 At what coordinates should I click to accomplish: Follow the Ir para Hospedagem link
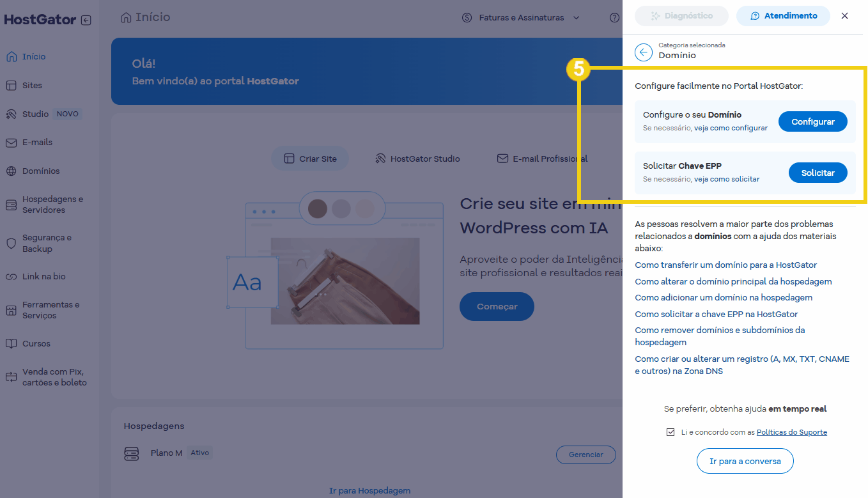pyautogui.click(x=369, y=491)
